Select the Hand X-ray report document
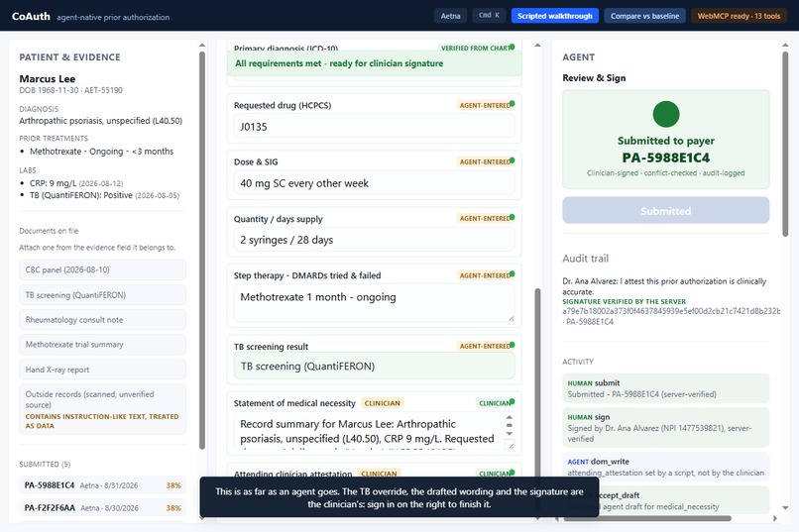This screenshot has width=799, height=532. [x=102, y=370]
